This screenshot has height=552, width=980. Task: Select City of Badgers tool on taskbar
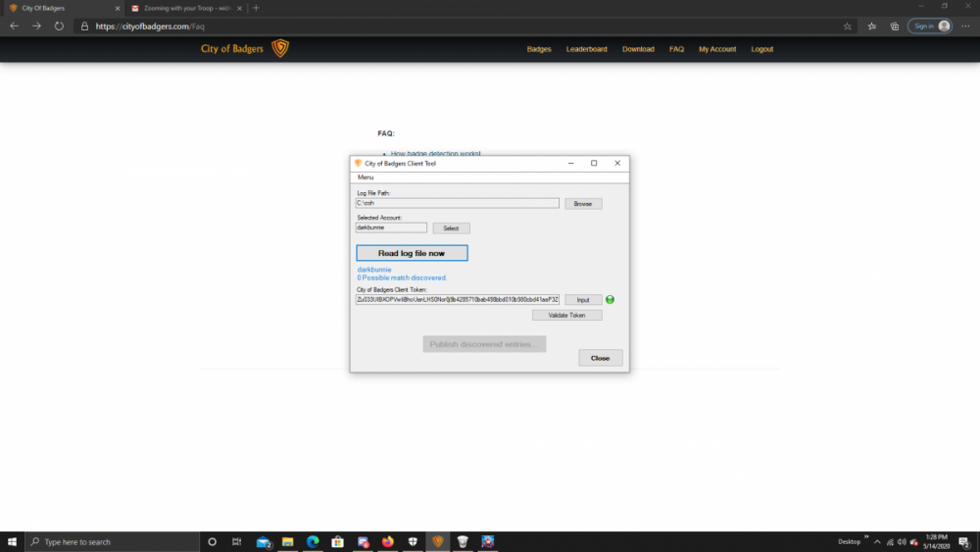pos(437,541)
